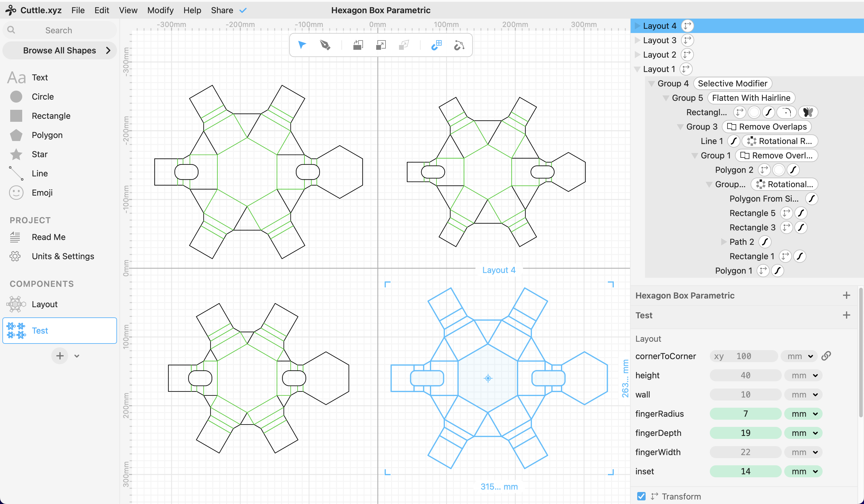The image size is (864, 504).
Task: Open Units & Settings gear item
Action: tap(63, 256)
